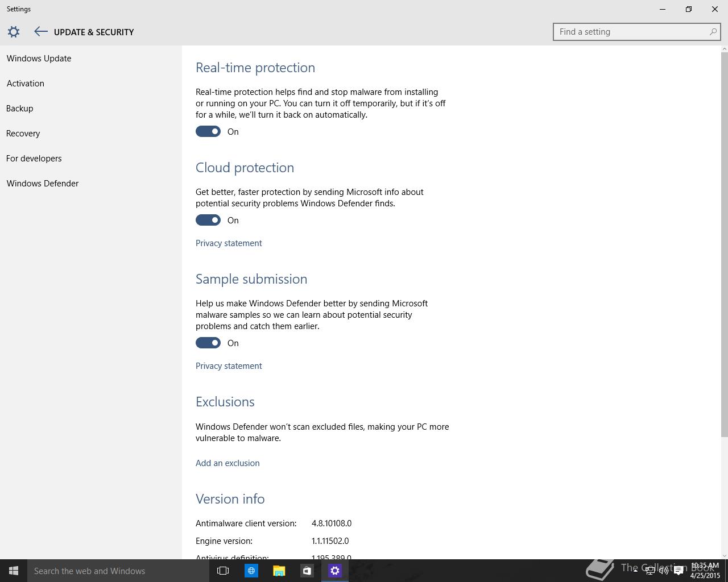Open the Windows Start menu
Viewport: 728px width, 582px height.
coord(14,571)
